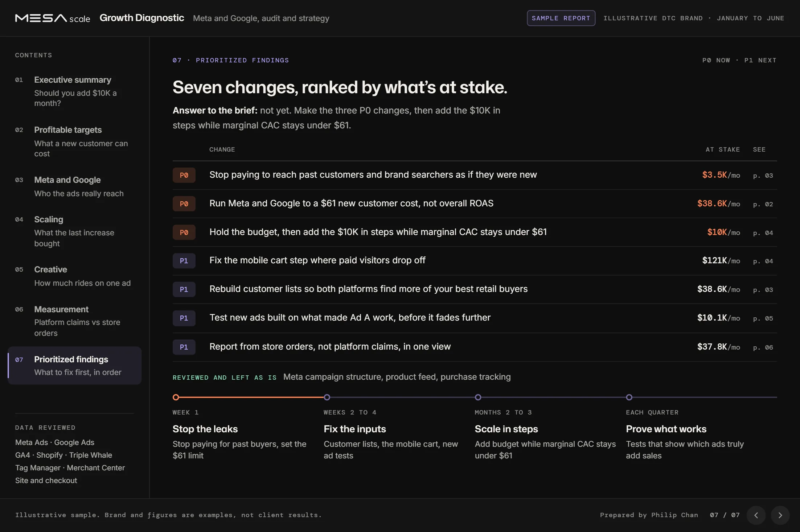This screenshot has height=532, width=800.
Task: Click the SAMPLE REPORT badge
Action: point(561,18)
